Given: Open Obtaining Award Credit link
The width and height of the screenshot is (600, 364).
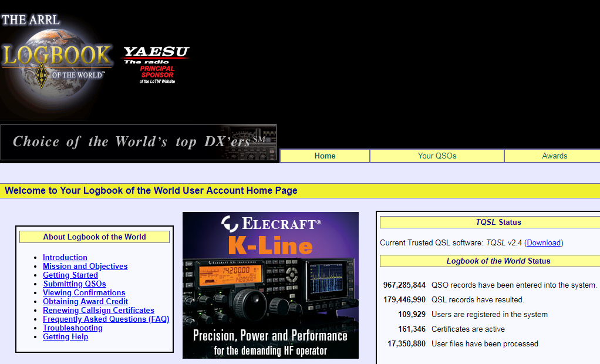Looking at the screenshot, I should click(x=85, y=302).
